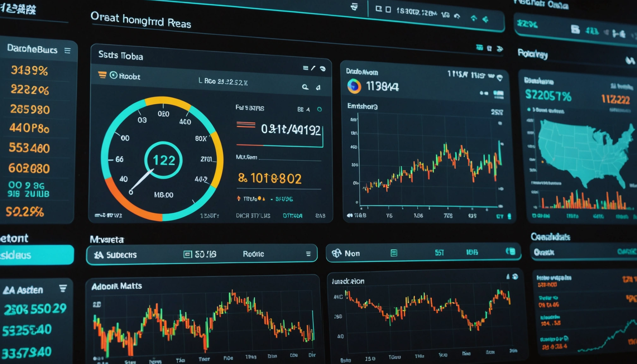Click the brain icon beside Non
Image resolution: width=637 pixels, height=364 pixels.
tap(337, 253)
